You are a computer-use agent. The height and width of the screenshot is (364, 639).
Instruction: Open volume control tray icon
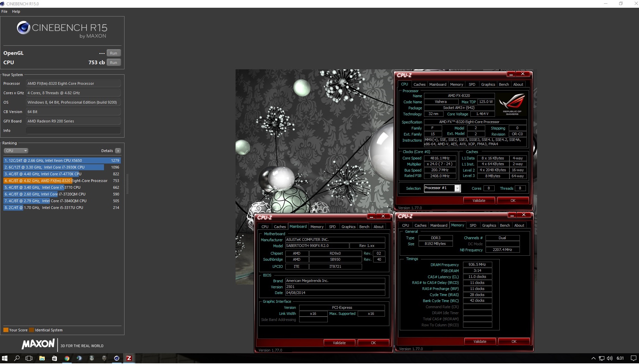609,358
